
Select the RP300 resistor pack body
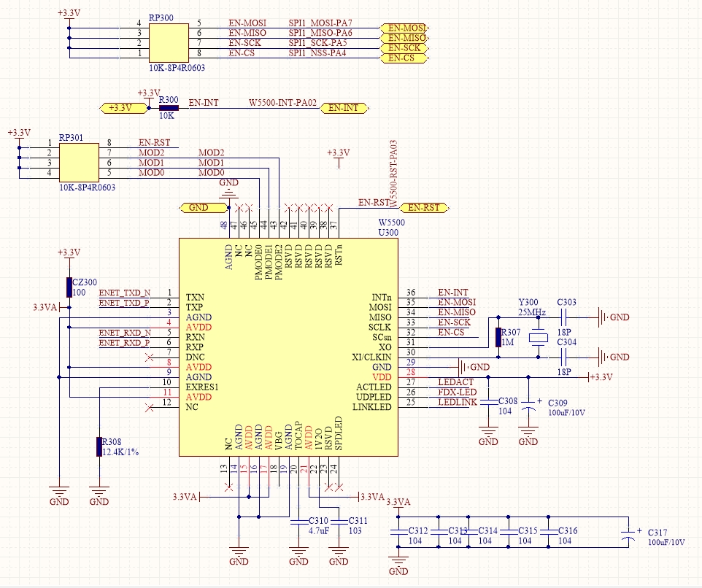coord(169,42)
